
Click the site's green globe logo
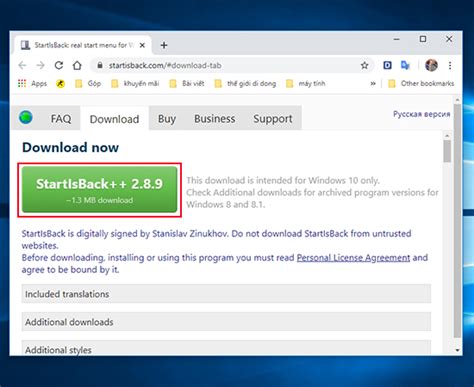[26, 118]
